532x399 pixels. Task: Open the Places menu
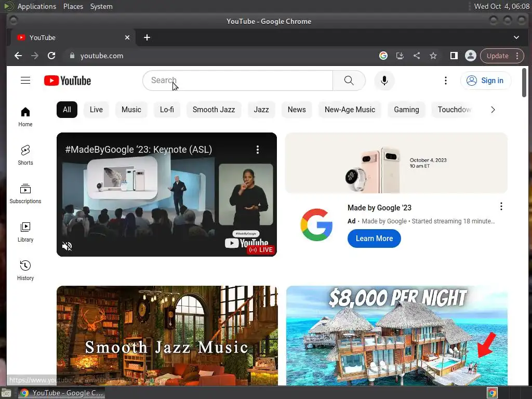(73, 6)
